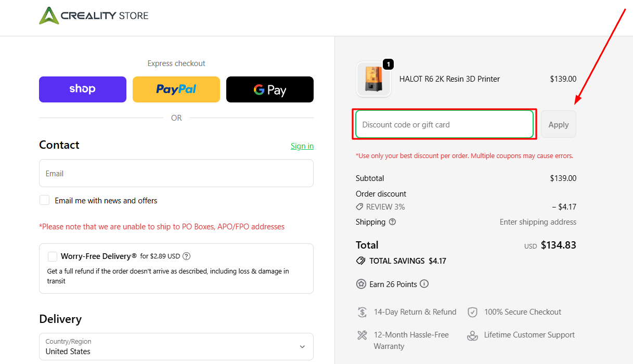Click the quantity badge on the product image
Image resolution: width=633 pixels, height=364 pixels.
click(x=389, y=64)
